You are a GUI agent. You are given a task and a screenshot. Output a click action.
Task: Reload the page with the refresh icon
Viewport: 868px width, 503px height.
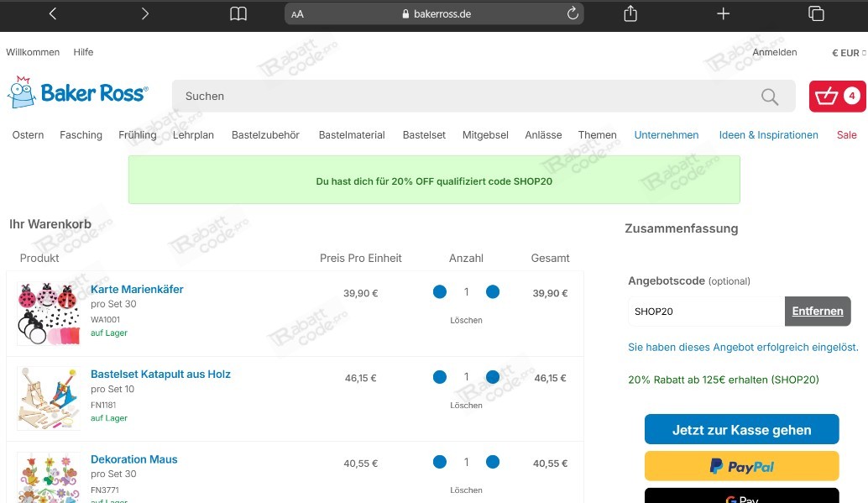tap(573, 13)
